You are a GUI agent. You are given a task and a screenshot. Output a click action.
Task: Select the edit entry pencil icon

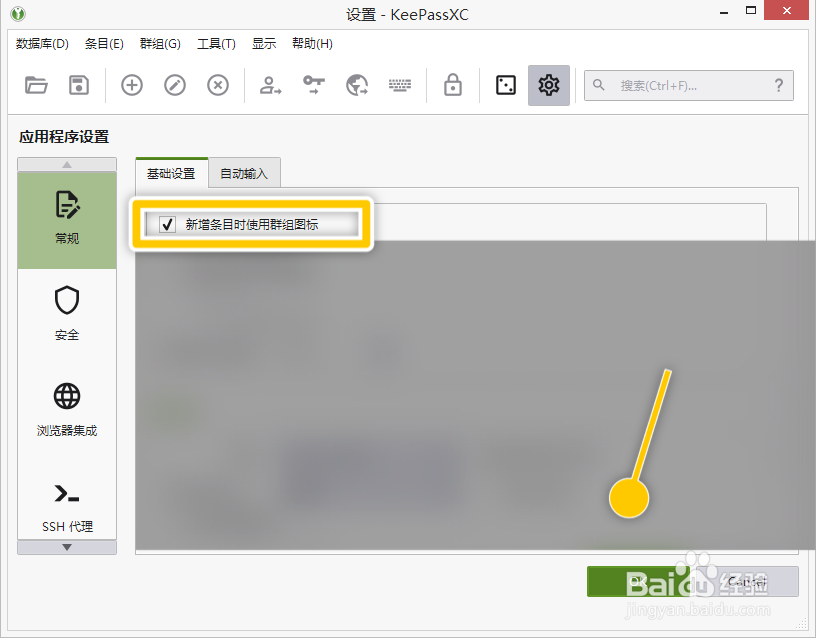[x=174, y=85]
